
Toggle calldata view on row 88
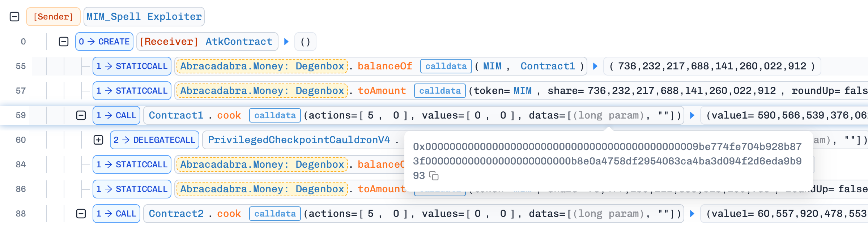click(x=275, y=214)
